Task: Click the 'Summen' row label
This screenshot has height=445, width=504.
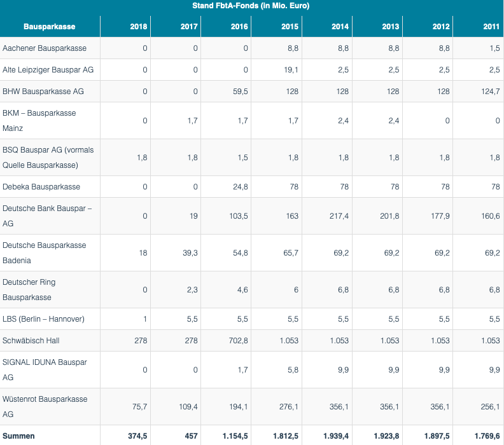Action: (18, 436)
